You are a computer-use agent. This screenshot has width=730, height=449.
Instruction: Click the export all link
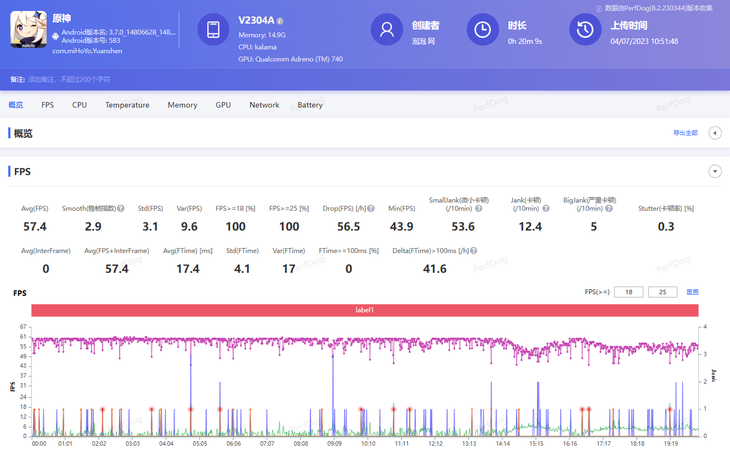click(x=685, y=133)
